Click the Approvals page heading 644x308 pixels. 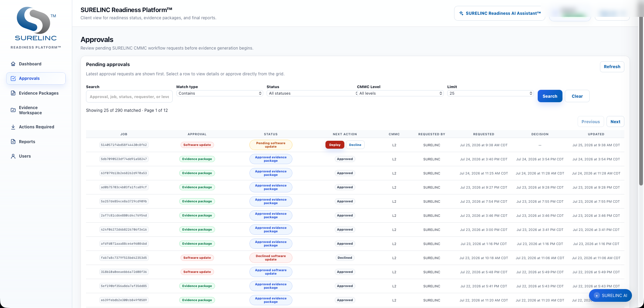click(x=97, y=40)
